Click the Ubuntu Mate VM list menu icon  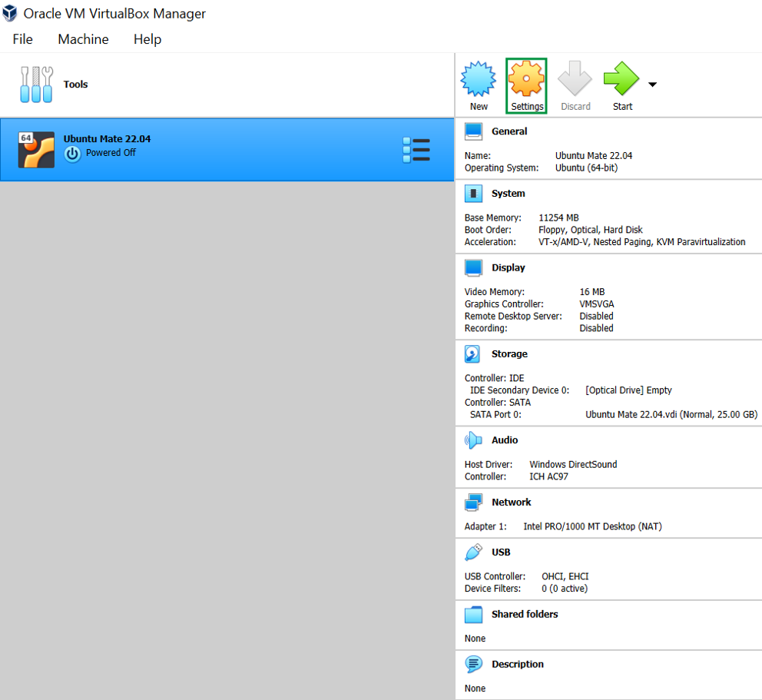click(416, 150)
